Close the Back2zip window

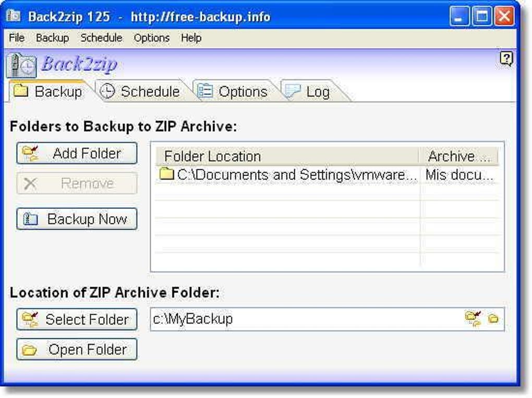point(504,16)
